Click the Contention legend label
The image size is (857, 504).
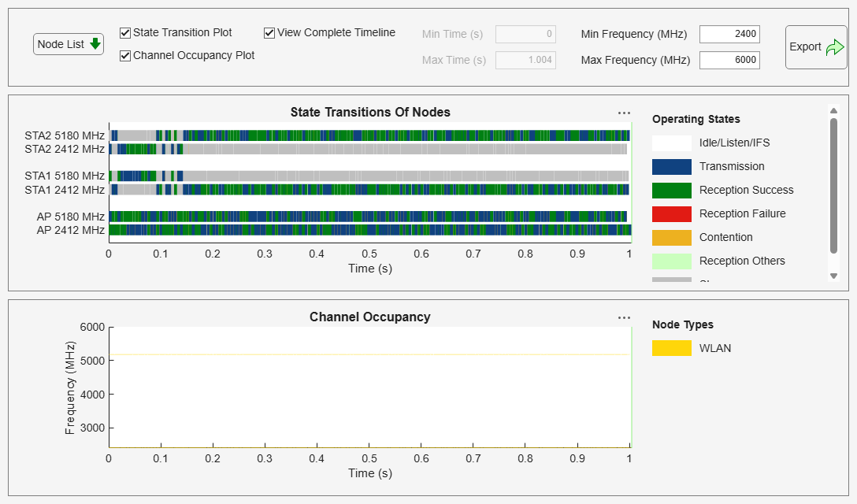pyautogui.click(x=725, y=238)
